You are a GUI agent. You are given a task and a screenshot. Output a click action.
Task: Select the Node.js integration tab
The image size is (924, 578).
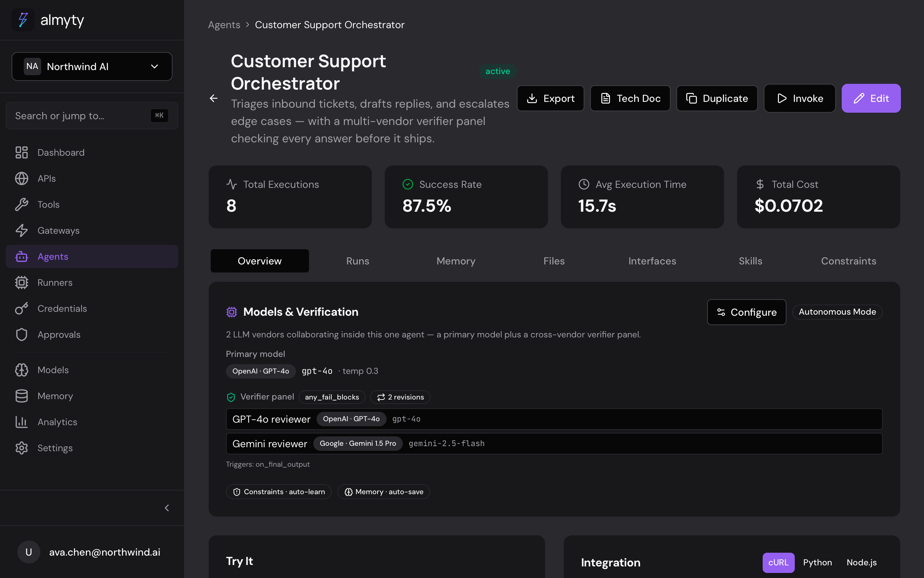click(862, 563)
